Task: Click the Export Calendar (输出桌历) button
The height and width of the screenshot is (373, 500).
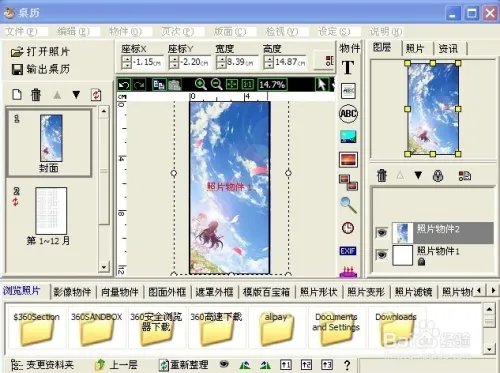Action: pos(41,69)
